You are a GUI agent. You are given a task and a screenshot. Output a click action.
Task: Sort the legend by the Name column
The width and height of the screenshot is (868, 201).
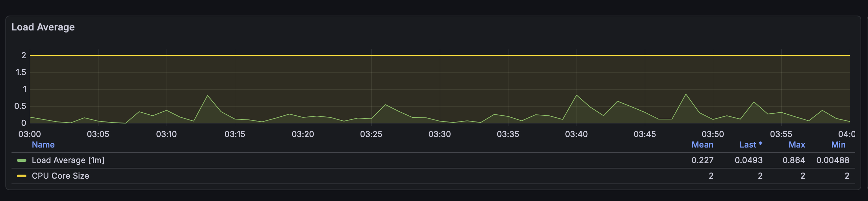click(x=43, y=145)
